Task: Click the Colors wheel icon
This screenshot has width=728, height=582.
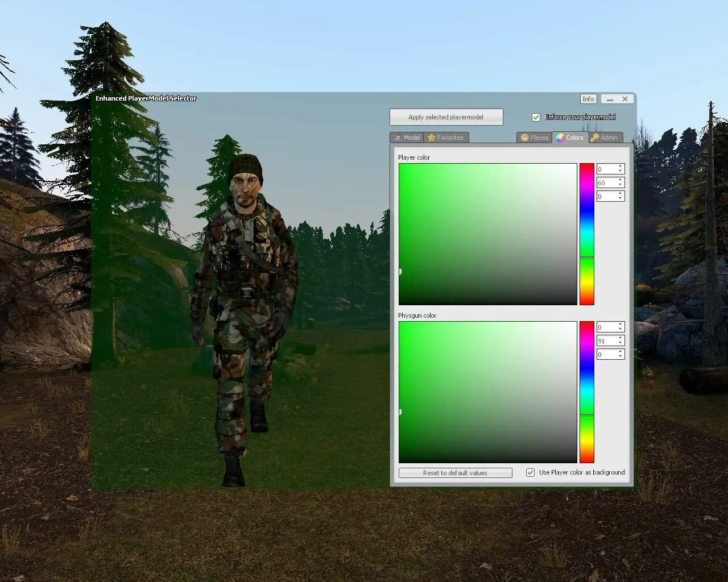Action: point(560,138)
